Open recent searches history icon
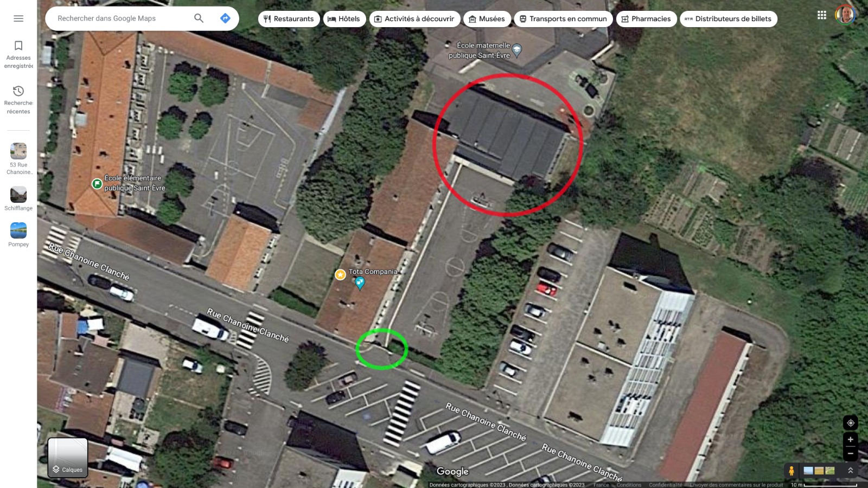Screen dimensions: 868x488 tap(18, 91)
